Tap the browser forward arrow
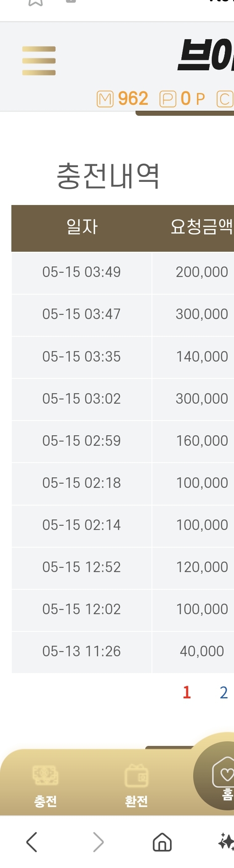 (98, 842)
